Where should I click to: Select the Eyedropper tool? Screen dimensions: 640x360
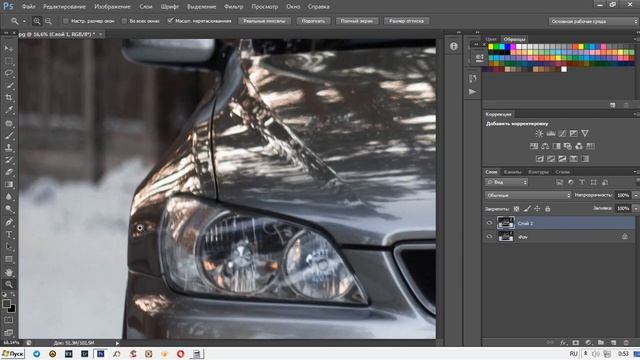(9, 110)
